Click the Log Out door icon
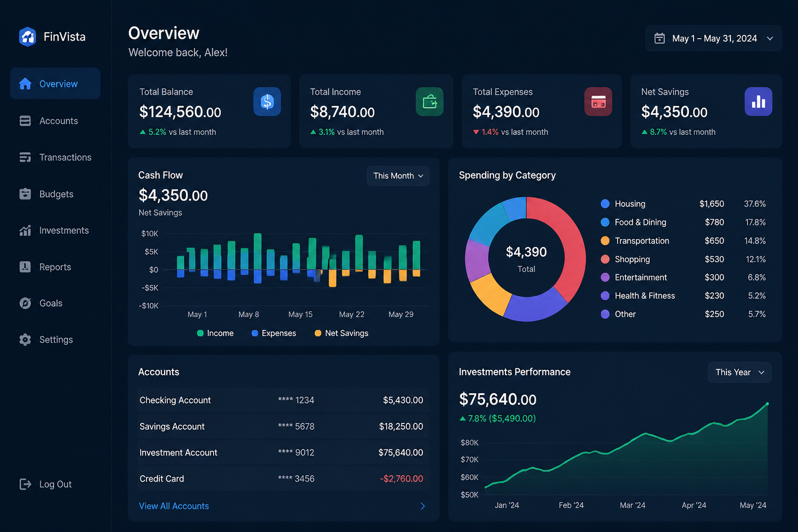The image size is (798, 532). click(x=25, y=484)
